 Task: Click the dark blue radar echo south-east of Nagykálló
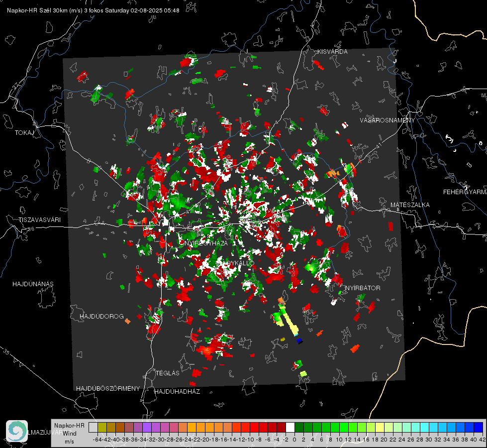point(299,341)
